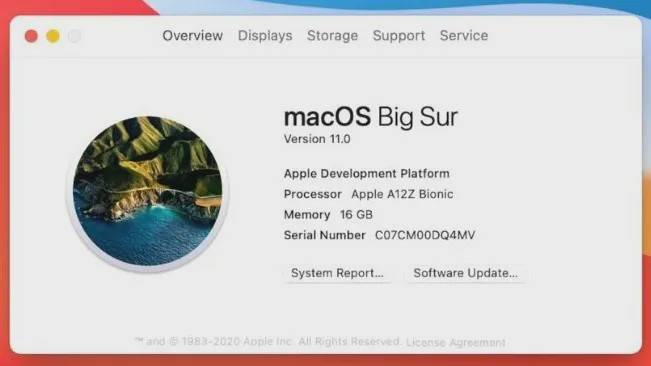The width and height of the screenshot is (651, 366).
Task: Go to the Support tab
Action: coord(399,36)
